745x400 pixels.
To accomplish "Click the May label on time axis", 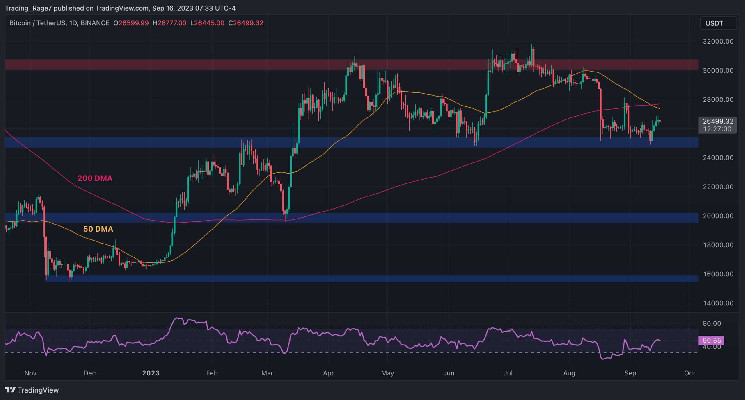I will 388,373.
